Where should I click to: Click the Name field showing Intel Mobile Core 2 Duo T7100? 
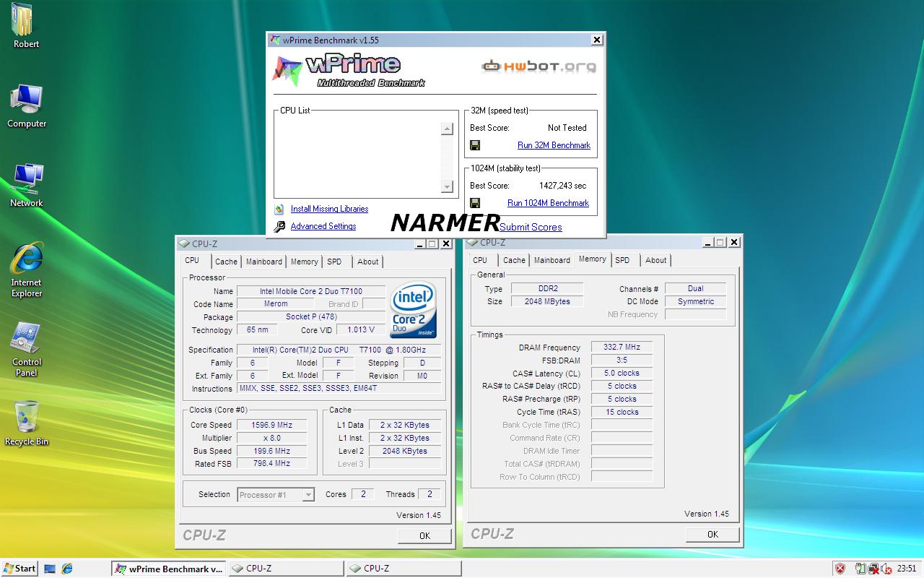310,291
